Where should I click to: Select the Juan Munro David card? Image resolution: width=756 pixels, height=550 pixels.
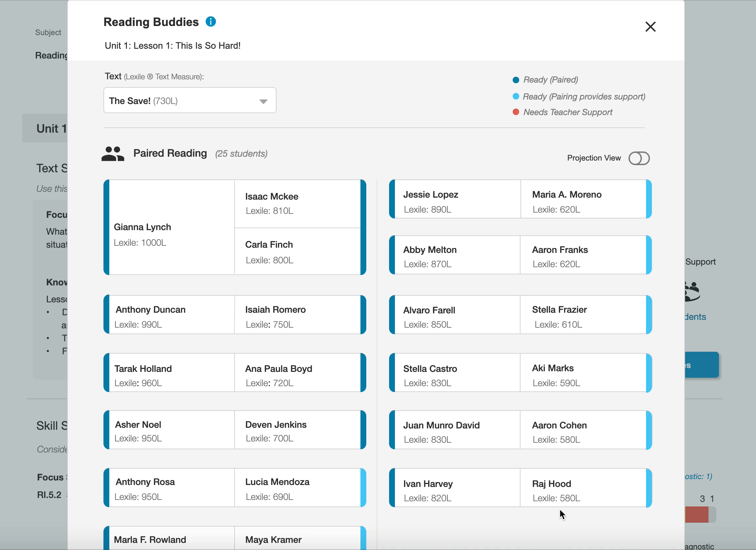457,432
